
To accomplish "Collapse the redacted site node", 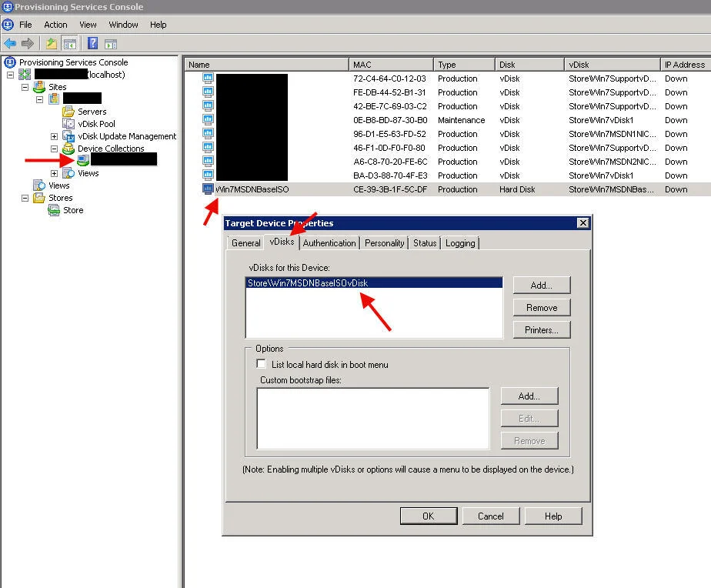I will (x=39, y=99).
